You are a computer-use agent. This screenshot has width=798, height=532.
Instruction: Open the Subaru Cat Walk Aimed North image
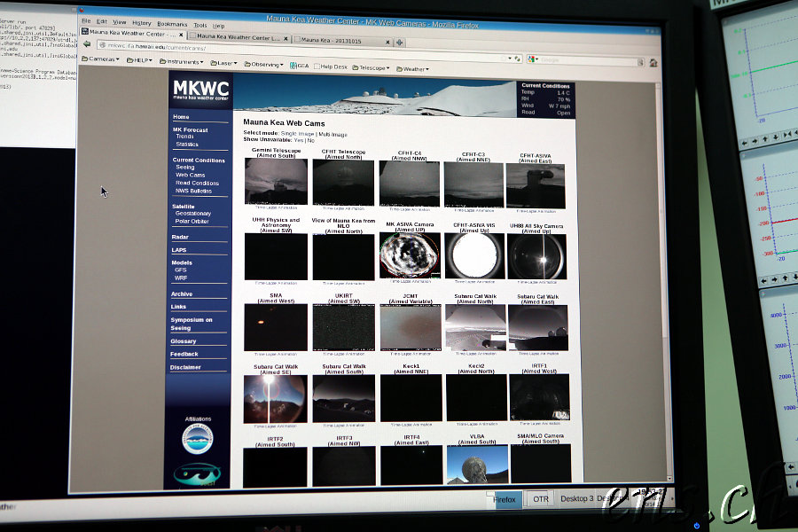pos(475,328)
